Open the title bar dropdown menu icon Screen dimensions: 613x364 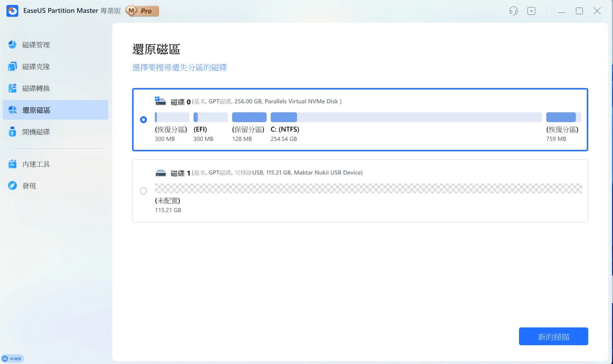point(531,11)
